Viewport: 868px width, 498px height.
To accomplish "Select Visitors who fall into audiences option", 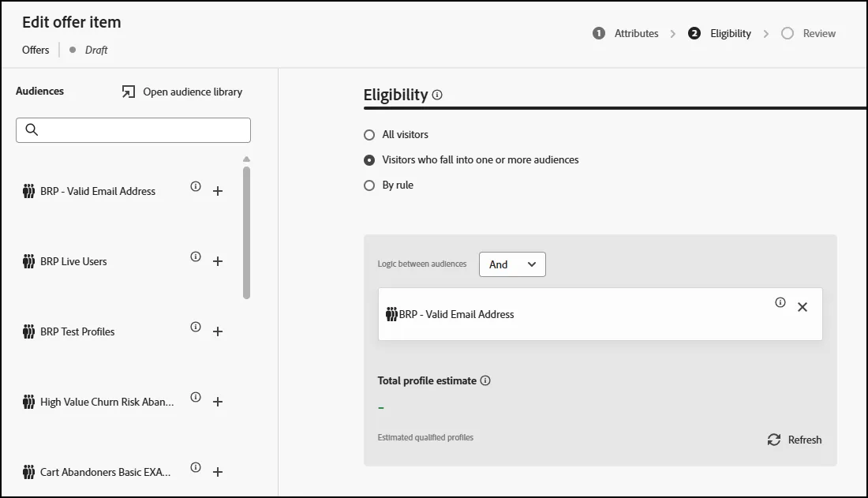I will tap(369, 160).
